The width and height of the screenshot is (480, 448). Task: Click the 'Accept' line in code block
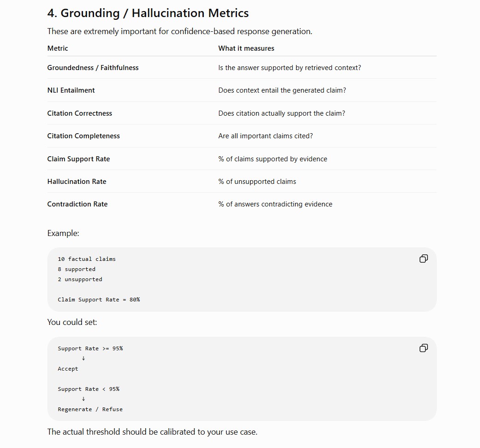pyautogui.click(x=68, y=369)
